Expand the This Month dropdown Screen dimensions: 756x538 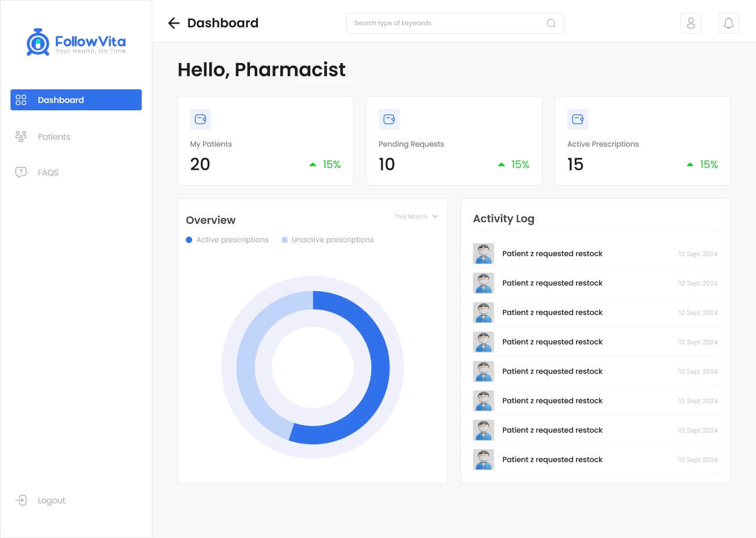click(x=416, y=216)
